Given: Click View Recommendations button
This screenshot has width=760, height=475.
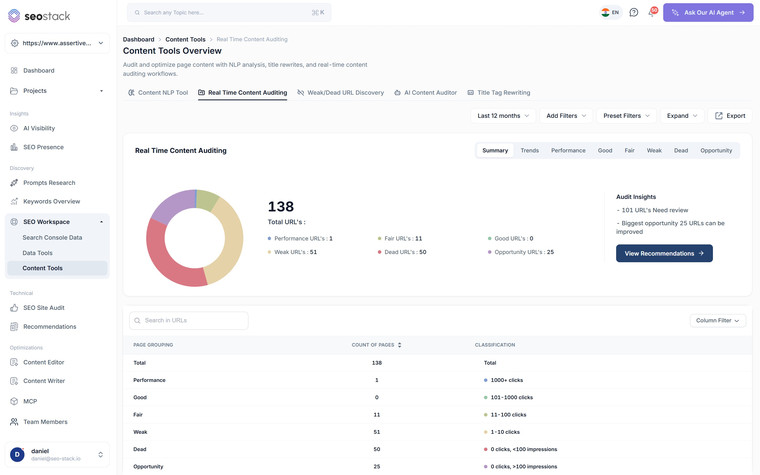Looking at the screenshot, I should click(664, 253).
